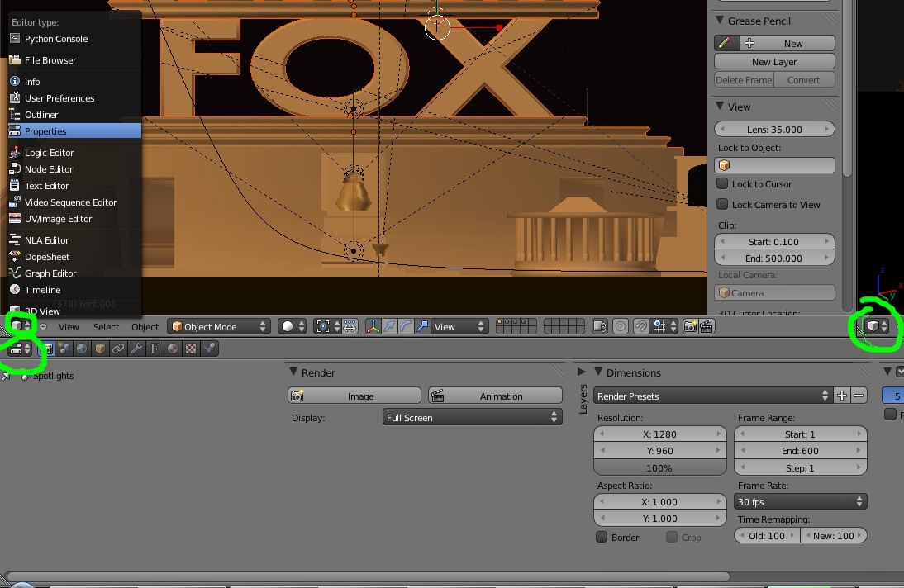Enable Lock Camera to View checkbox
904x588 pixels.
[722, 205]
